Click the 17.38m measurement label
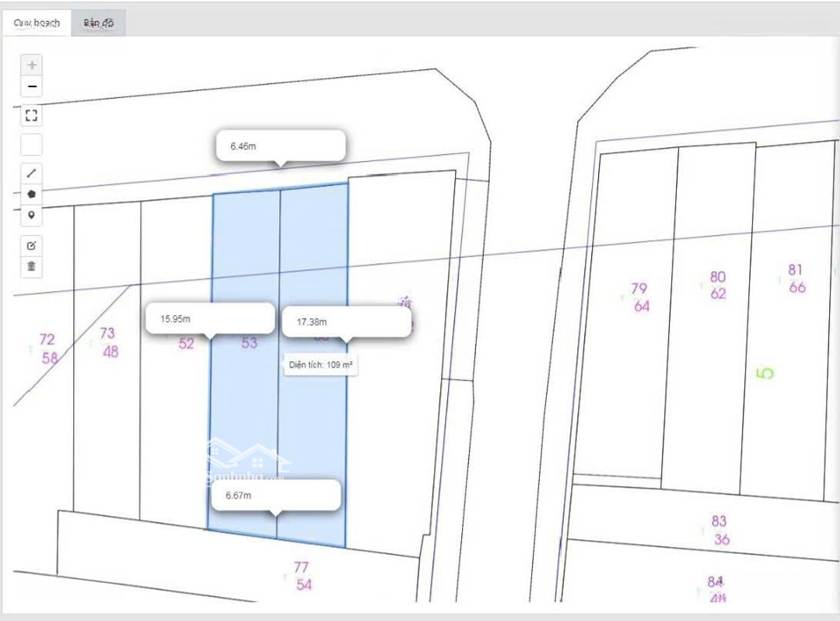 coord(346,321)
